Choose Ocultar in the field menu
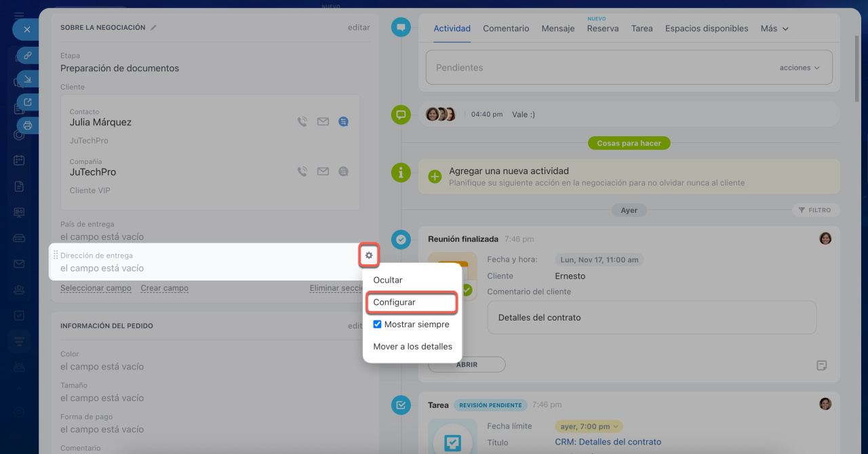The height and width of the screenshot is (454, 868). pyautogui.click(x=388, y=280)
